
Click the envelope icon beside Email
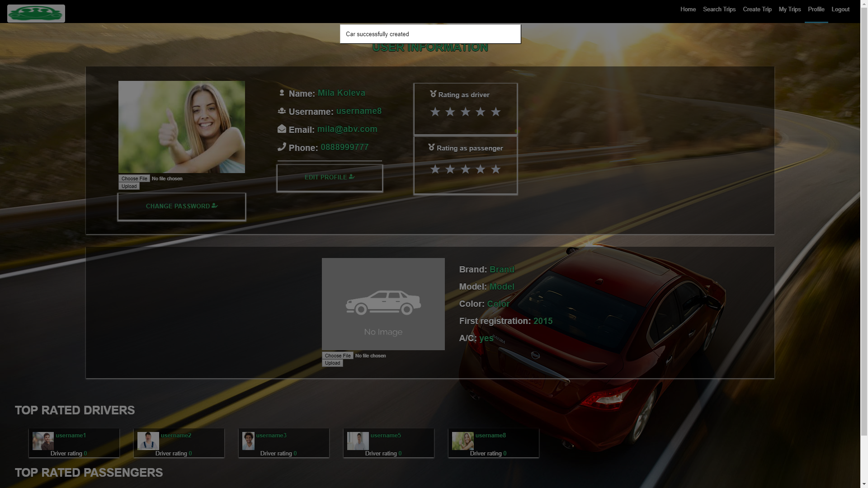282,129
